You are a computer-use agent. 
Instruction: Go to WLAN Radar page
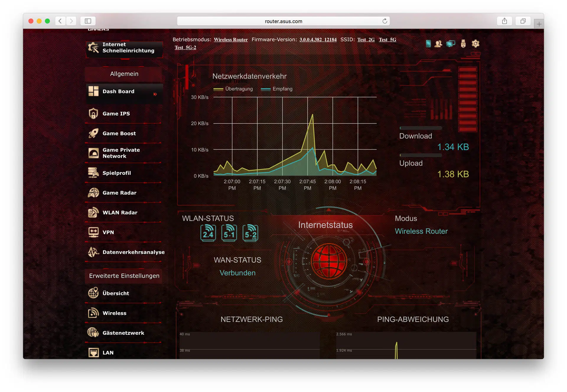point(120,212)
